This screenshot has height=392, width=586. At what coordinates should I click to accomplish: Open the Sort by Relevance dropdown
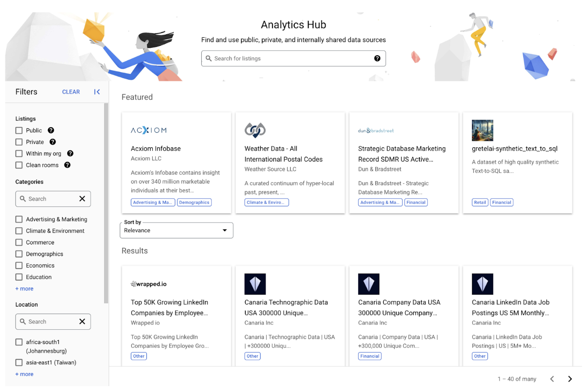point(176,230)
